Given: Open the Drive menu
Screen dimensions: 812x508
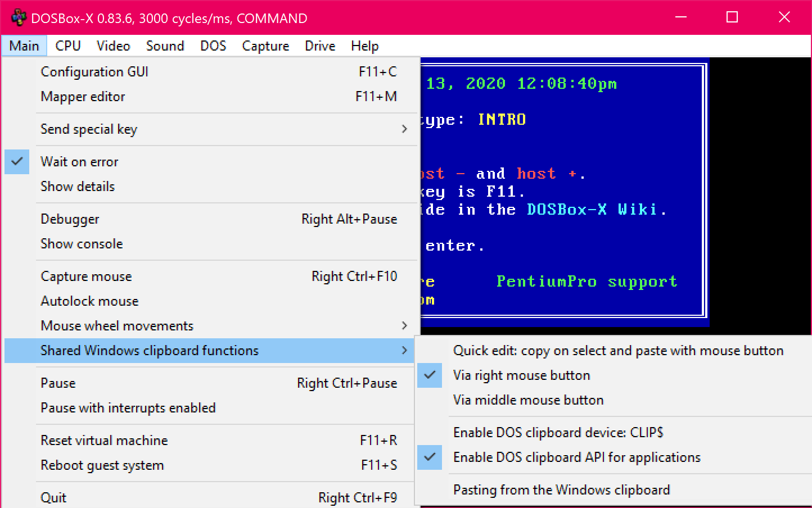Looking at the screenshot, I should click(320, 46).
